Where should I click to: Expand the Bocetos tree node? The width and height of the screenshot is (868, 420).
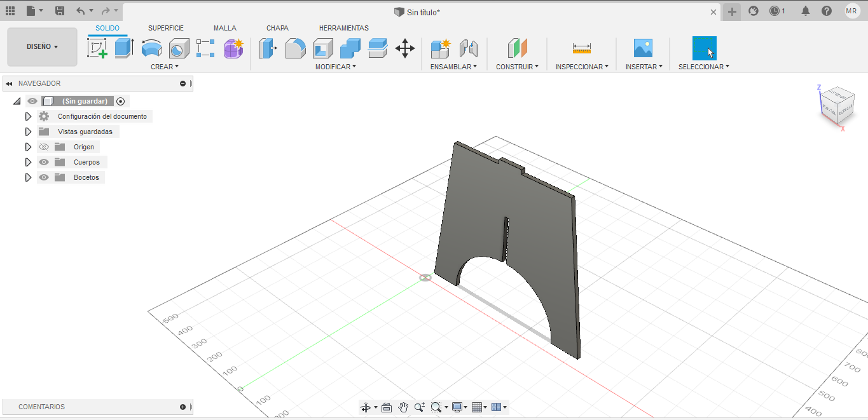(x=28, y=177)
